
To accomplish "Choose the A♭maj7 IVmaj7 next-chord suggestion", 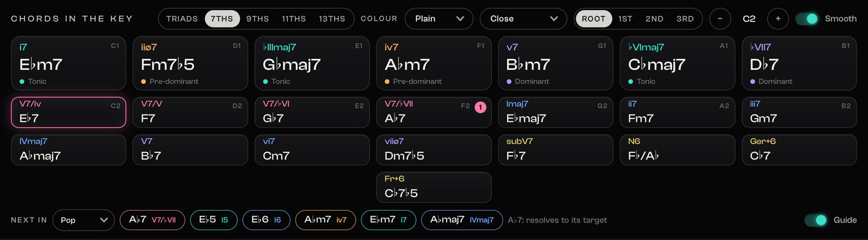I will [462, 220].
